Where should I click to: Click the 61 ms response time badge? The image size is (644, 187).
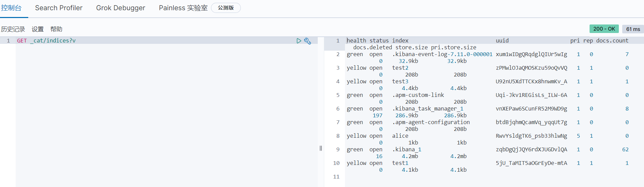click(633, 29)
